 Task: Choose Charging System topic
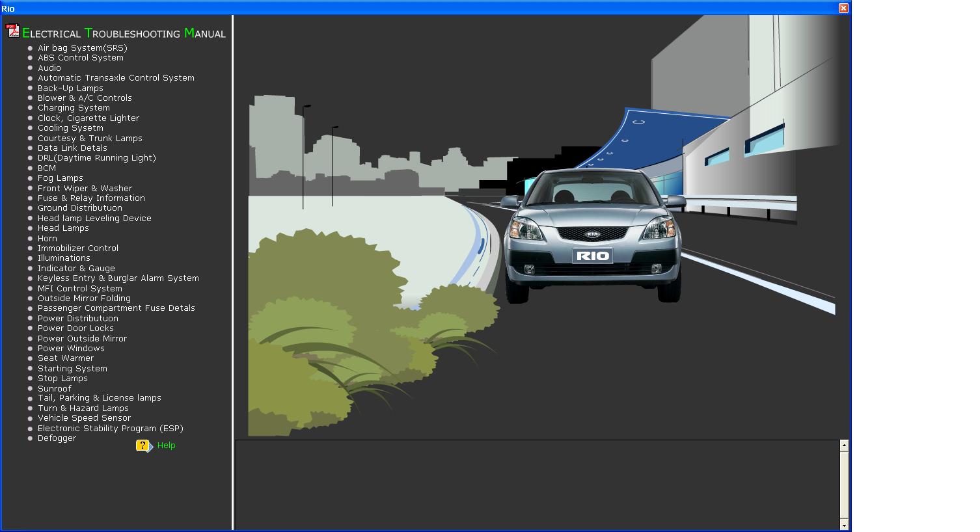(x=74, y=108)
